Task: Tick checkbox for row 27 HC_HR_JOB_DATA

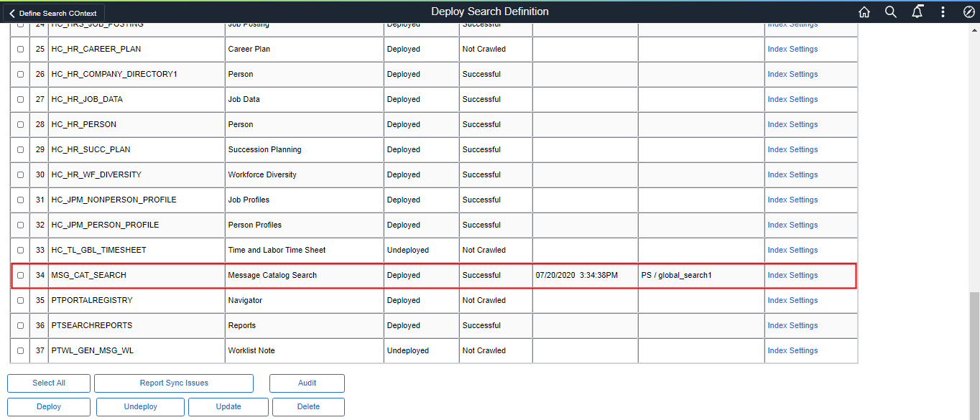Action: coord(20,100)
